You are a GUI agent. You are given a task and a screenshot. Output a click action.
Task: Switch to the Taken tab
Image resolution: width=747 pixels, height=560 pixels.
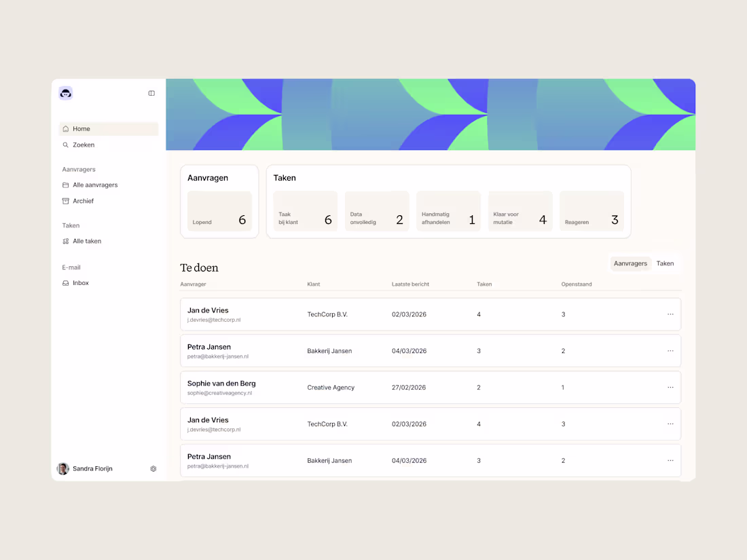click(x=665, y=263)
